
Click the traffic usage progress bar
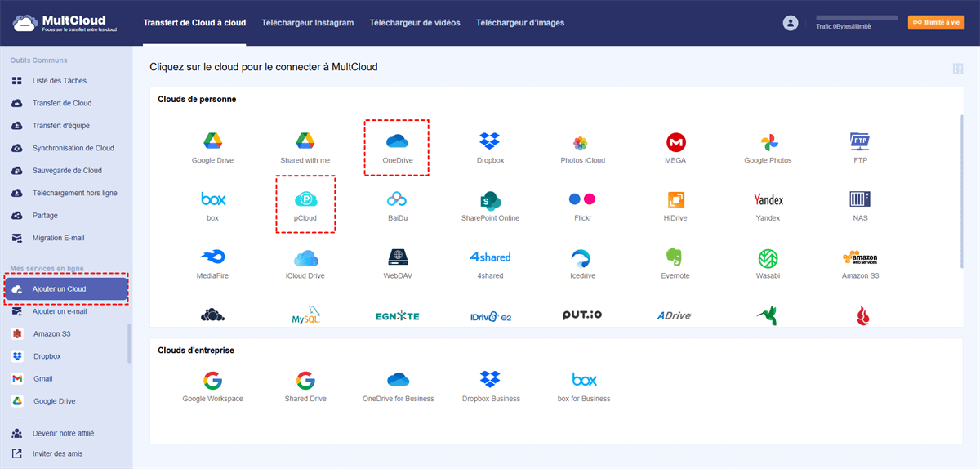856,18
